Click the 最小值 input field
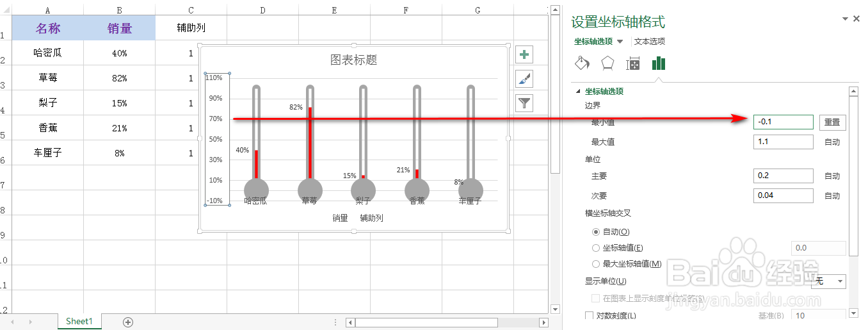868x330 pixels. coord(784,122)
